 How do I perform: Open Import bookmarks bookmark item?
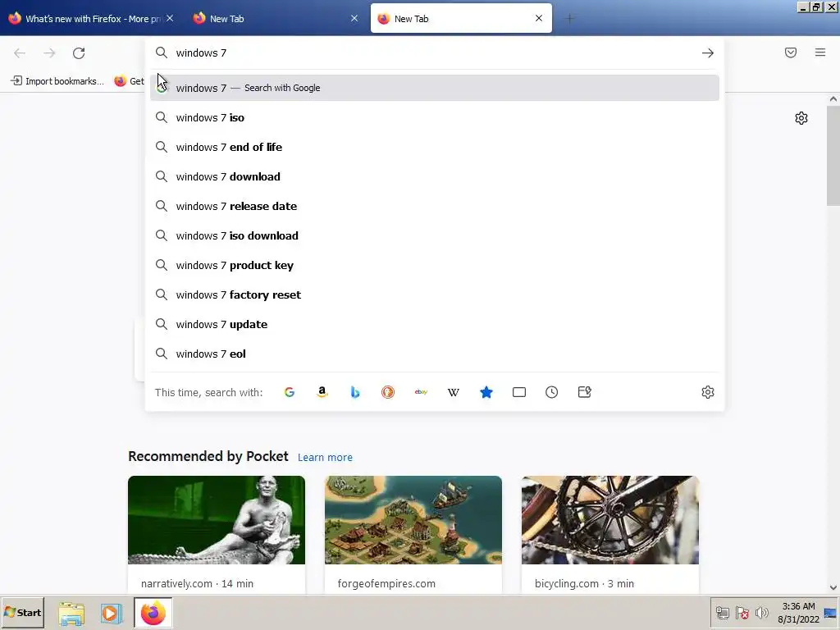(x=57, y=81)
